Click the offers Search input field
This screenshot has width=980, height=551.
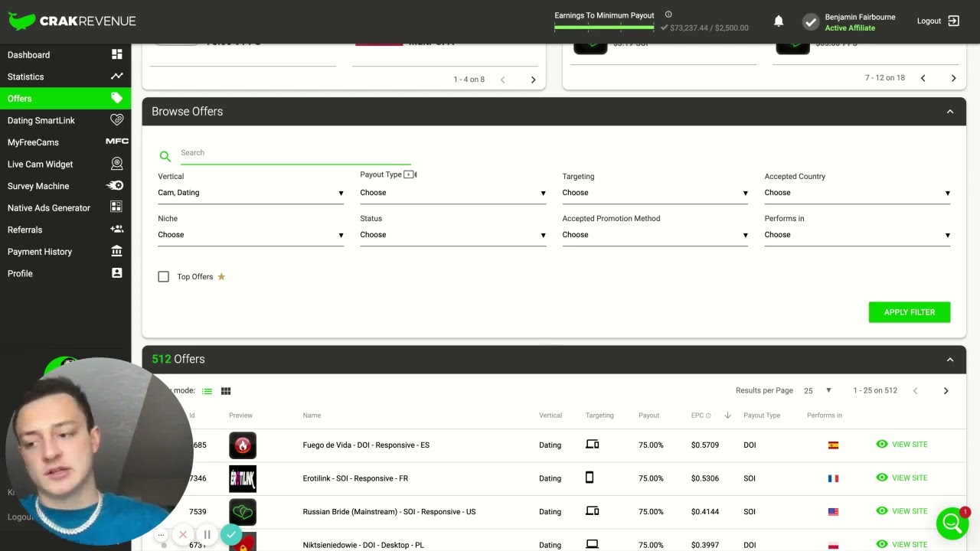296,153
